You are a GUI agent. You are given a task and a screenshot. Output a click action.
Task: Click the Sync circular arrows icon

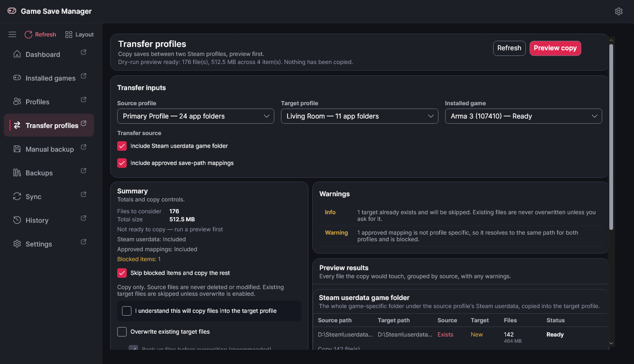17,196
